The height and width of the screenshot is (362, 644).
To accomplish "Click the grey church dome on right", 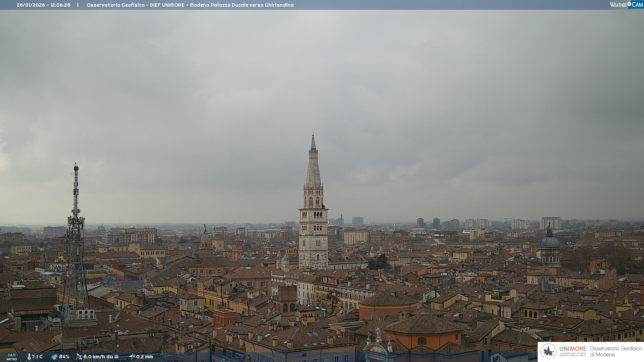I will (550, 242).
